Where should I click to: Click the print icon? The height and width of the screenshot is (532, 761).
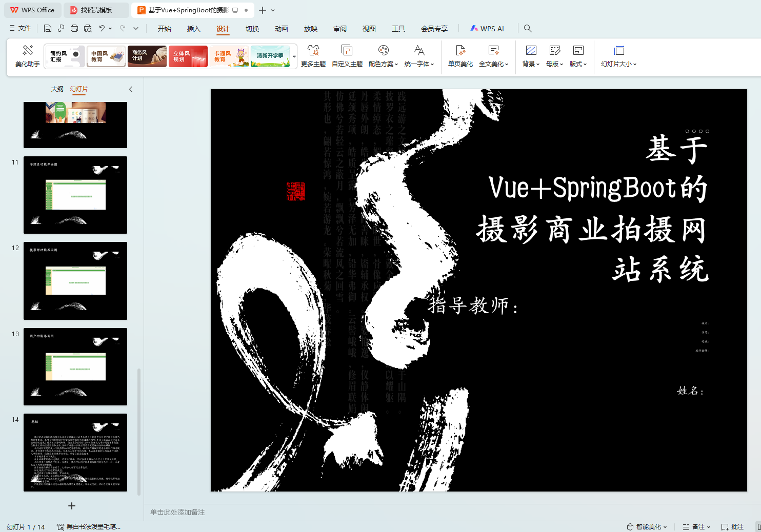[x=74, y=29]
